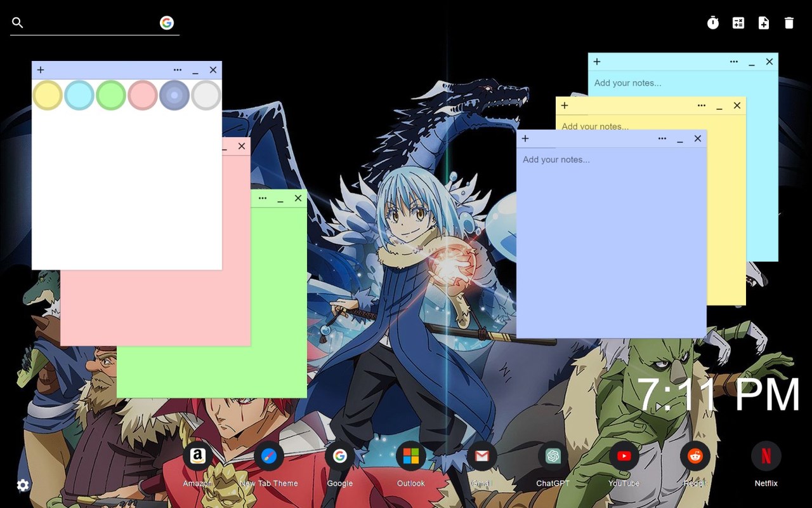
Task: Open the Outlook shortcut
Action: tap(411, 456)
